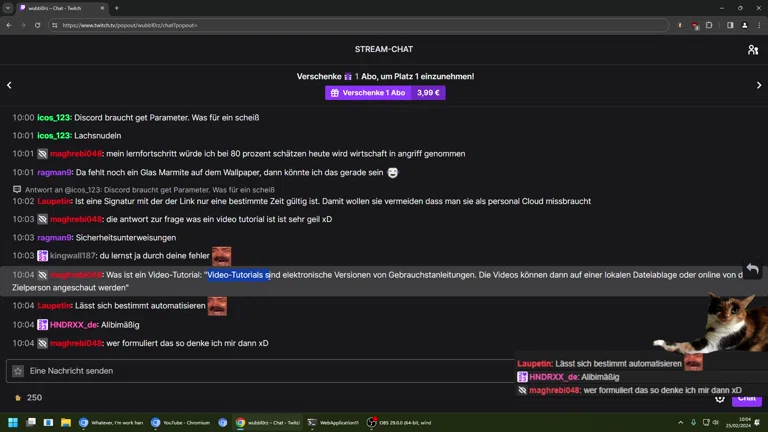Open the community users list icon
This screenshot has height=432, width=768.
pyautogui.click(x=753, y=49)
